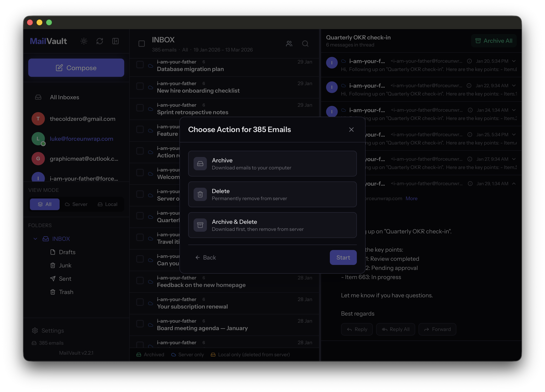Click the info icon on the Jan 20 message

pyautogui.click(x=470, y=61)
